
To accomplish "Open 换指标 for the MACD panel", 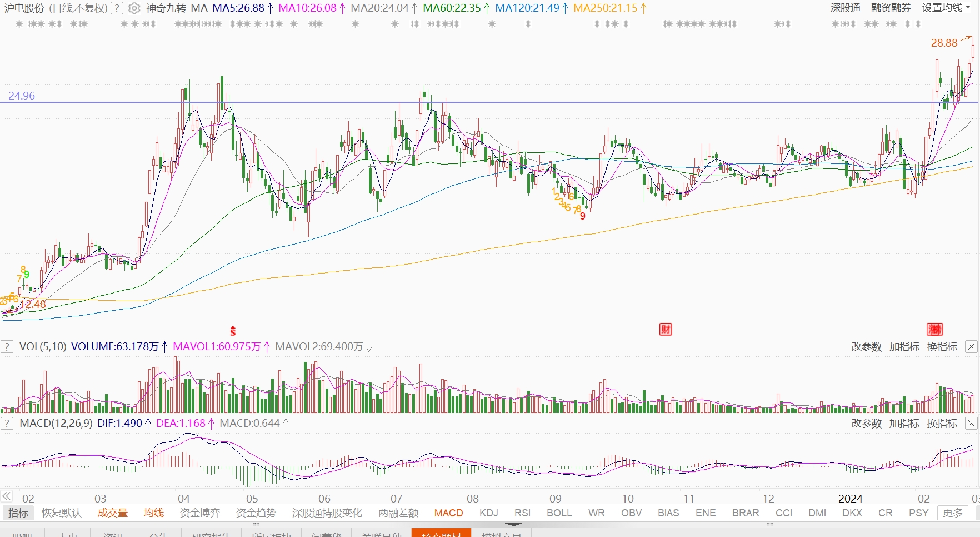I will click(x=942, y=424).
